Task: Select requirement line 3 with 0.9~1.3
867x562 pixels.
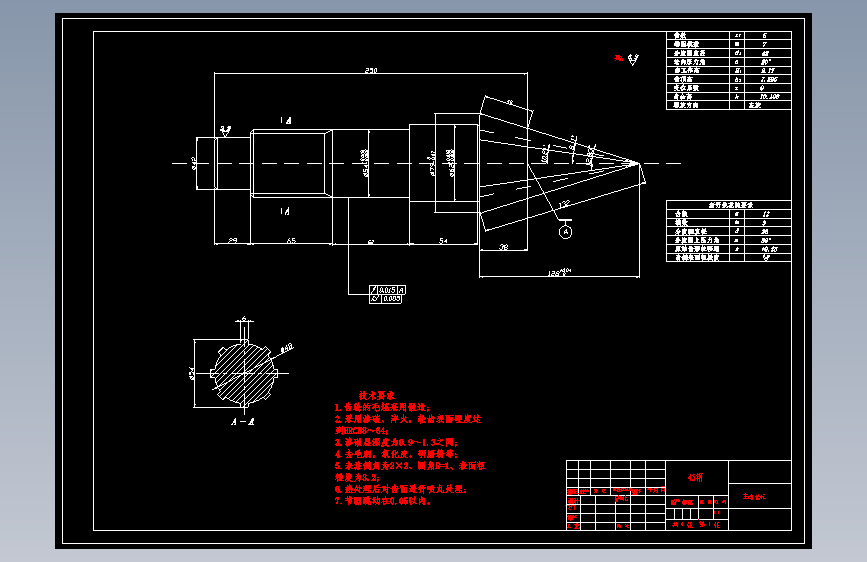Action: click(x=396, y=443)
